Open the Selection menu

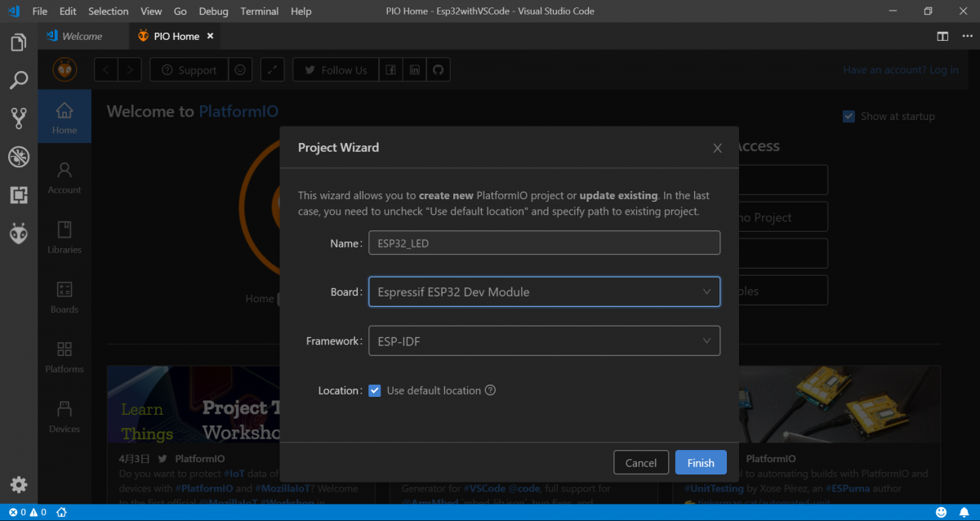pyautogui.click(x=109, y=11)
